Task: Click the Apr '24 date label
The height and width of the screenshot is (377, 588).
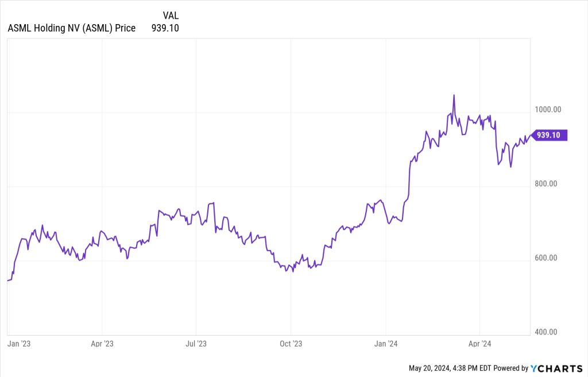Action: coord(479,344)
